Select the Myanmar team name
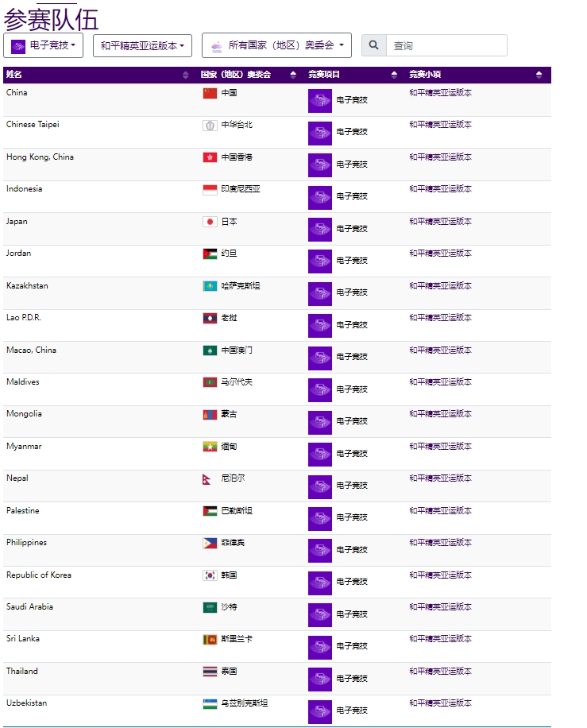 (x=24, y=446)
